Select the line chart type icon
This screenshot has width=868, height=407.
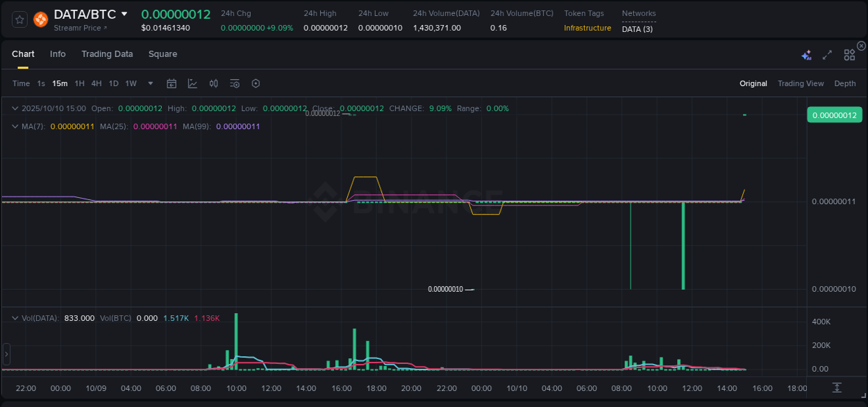tap(192, 83)
